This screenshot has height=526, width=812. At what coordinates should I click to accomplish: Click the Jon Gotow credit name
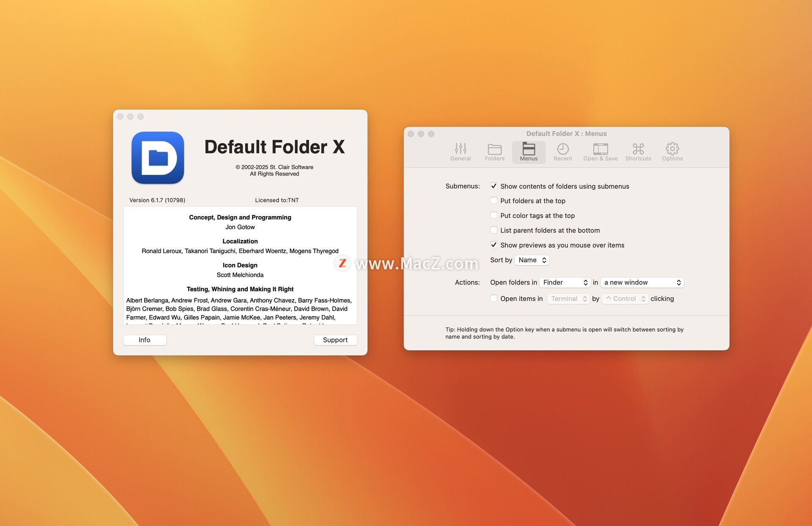click(240, 227)
